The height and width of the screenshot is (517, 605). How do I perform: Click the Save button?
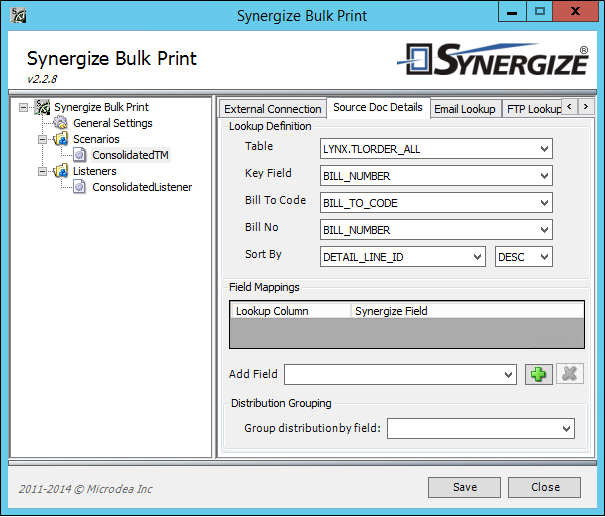(x=465, y=487)
